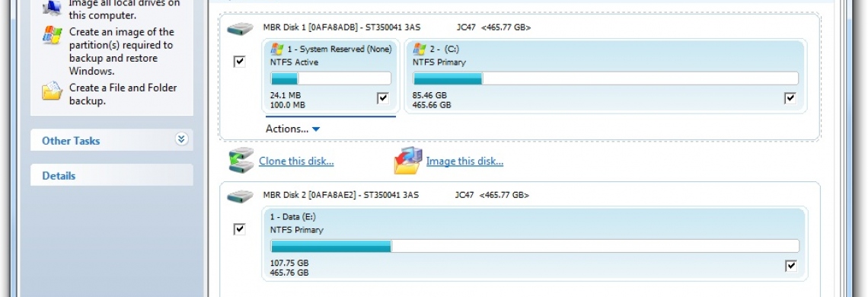Click the Windows flag icon on C: partition
This screenshot has height=297, width=868.
point(419,49)
